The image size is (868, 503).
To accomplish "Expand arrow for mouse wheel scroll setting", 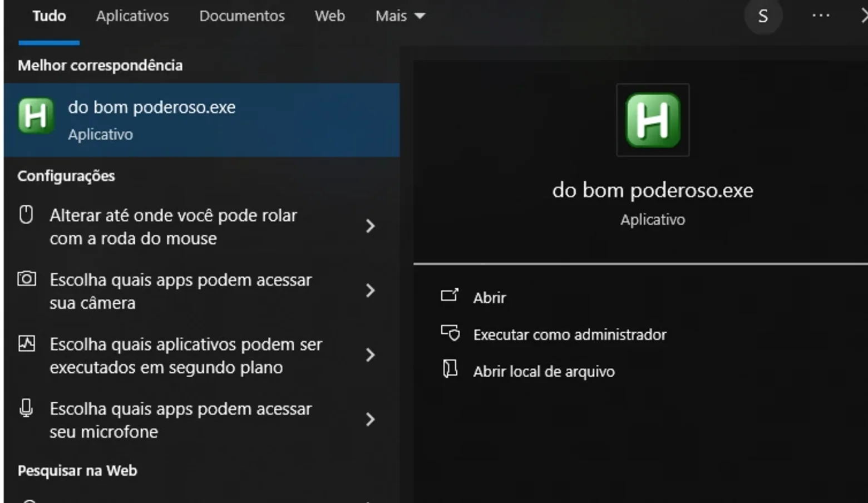I will click(x=371, y=226).
